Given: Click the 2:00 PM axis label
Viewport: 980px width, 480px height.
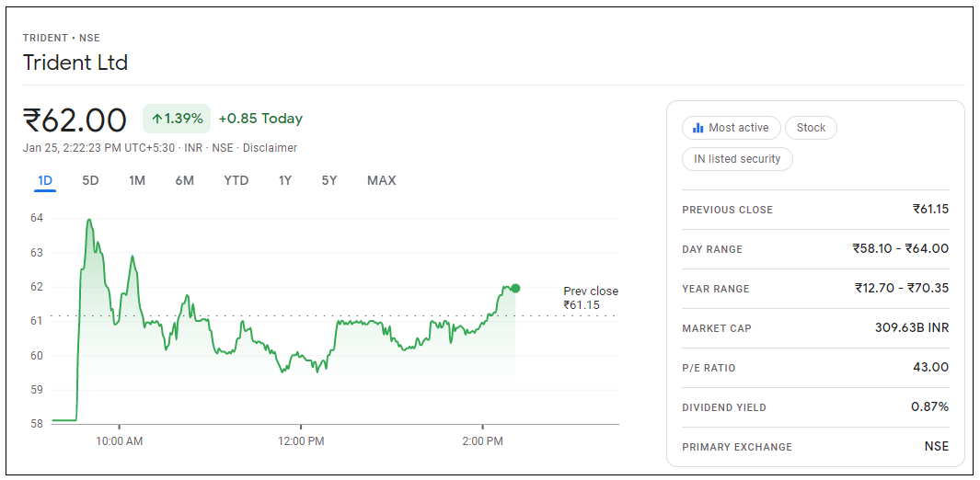Looking at the screenshot, I should tap(482, 441).
